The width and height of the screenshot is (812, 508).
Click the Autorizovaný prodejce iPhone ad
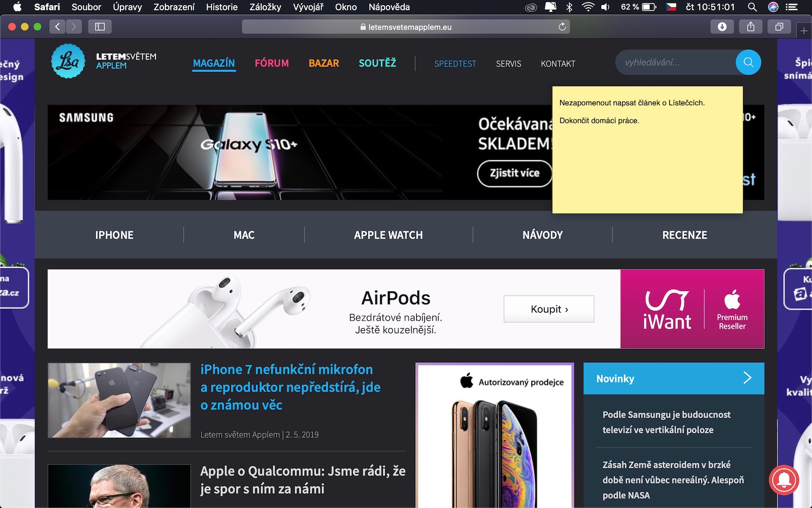[x=495, y=435]
